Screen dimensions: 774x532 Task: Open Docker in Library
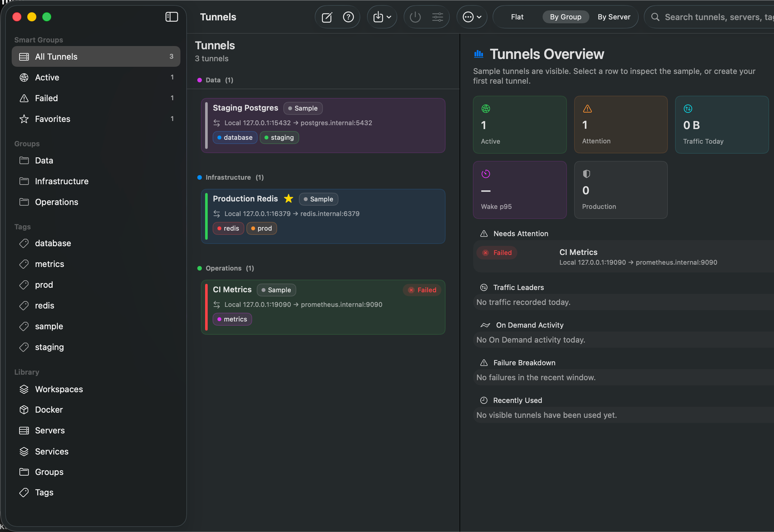click(96, 410)
